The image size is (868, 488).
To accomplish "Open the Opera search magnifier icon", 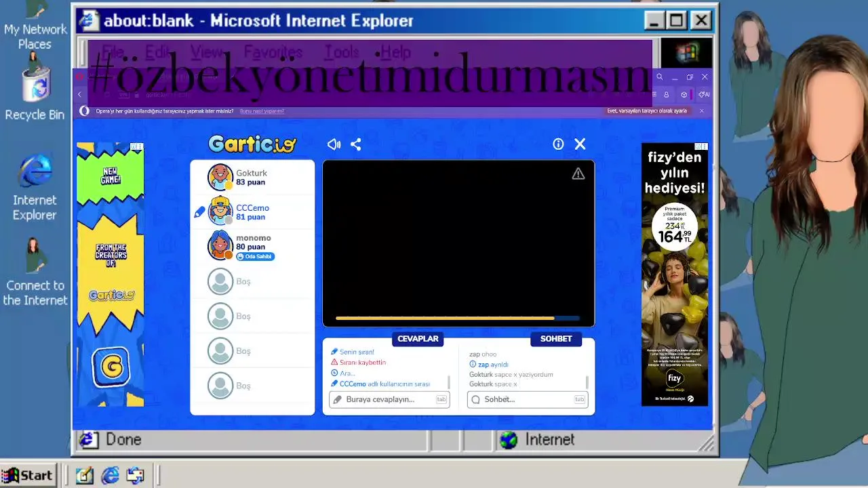I will [x=659, y=77].
